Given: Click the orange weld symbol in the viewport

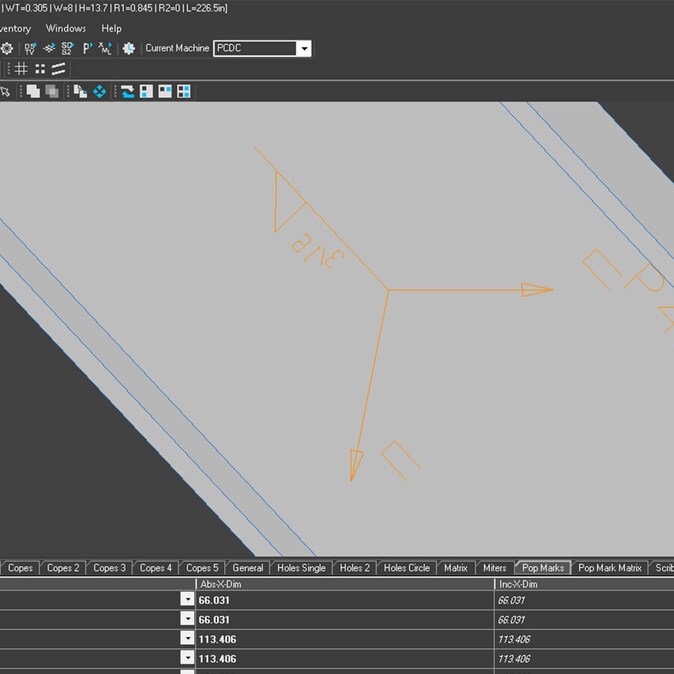Looking at the screenshot, I should tap(388, 290).
